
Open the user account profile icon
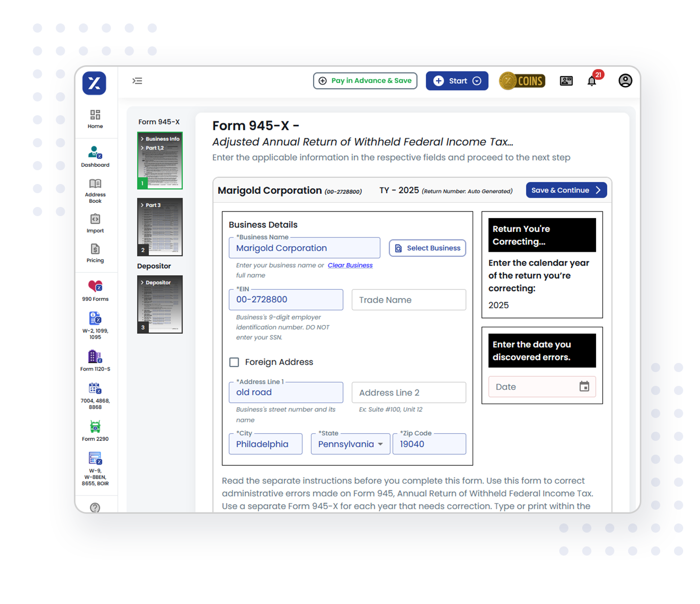coord(625,81)
